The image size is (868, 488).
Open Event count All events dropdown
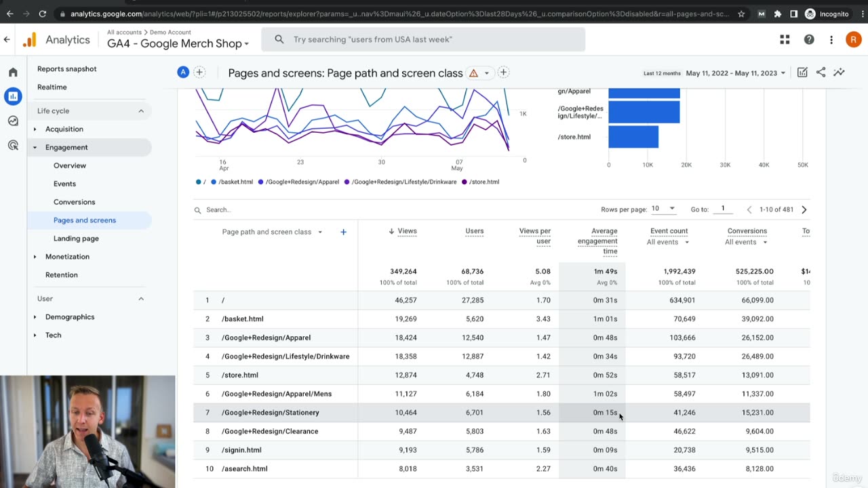coord(668,242)
